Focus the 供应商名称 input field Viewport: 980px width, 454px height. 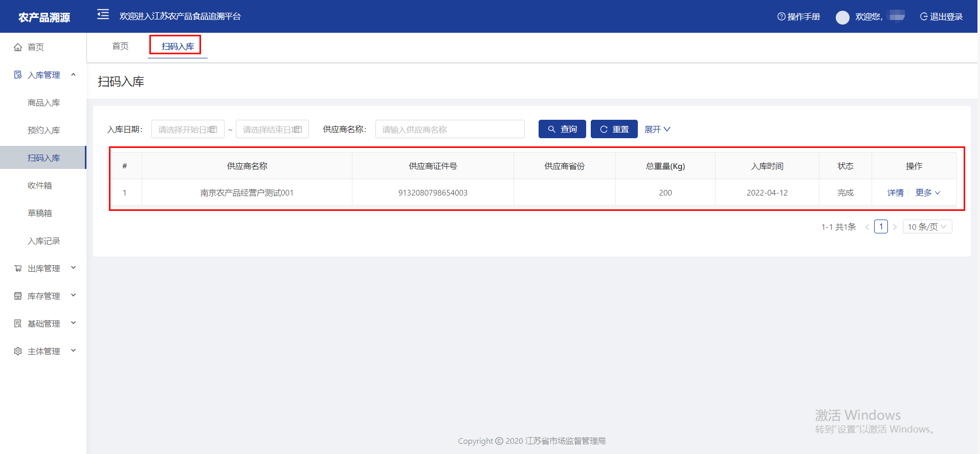point(450,129)
